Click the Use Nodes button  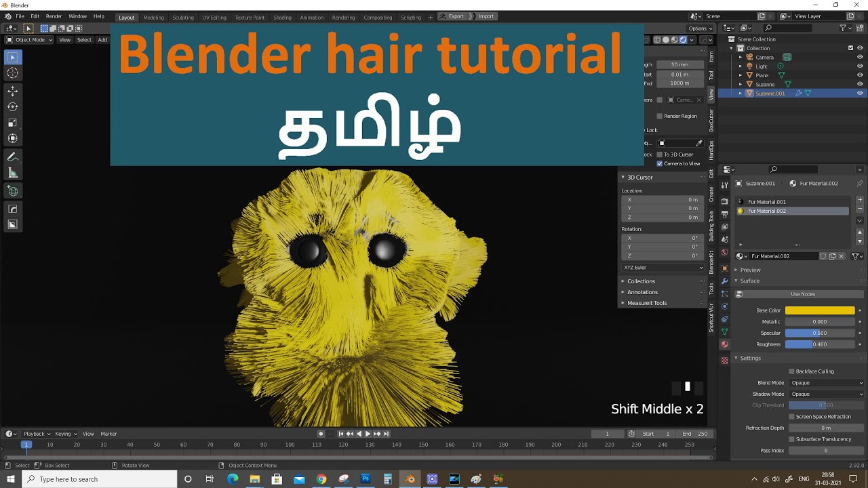(800, 294)
